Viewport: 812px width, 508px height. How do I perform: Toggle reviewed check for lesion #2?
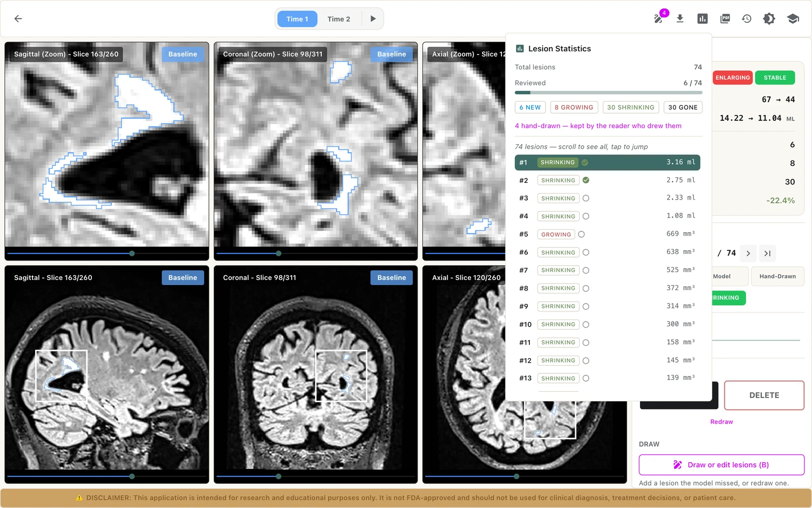586,180
